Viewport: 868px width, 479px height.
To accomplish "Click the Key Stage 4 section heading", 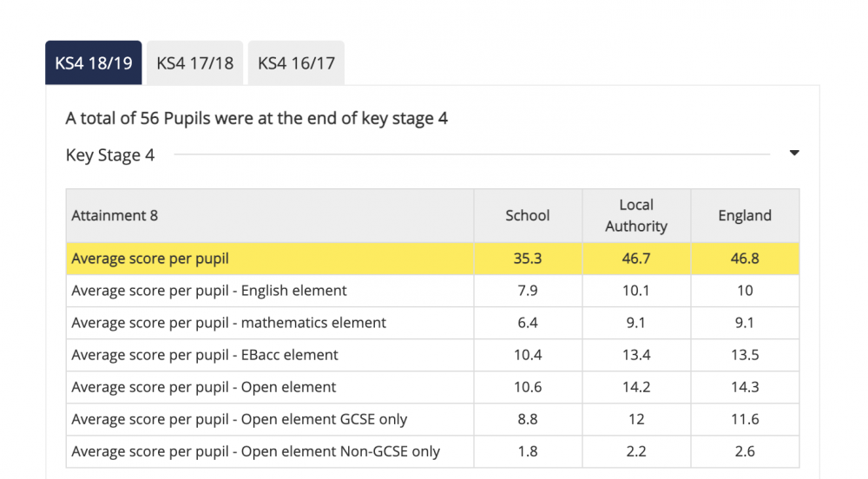I will click(110, 154).
